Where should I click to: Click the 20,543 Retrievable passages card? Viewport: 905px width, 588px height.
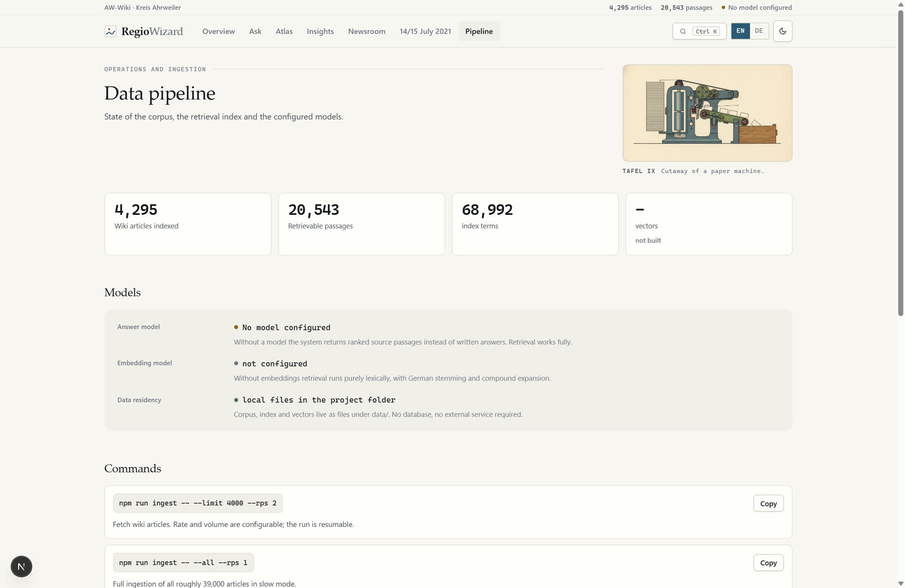pos(361,224)
